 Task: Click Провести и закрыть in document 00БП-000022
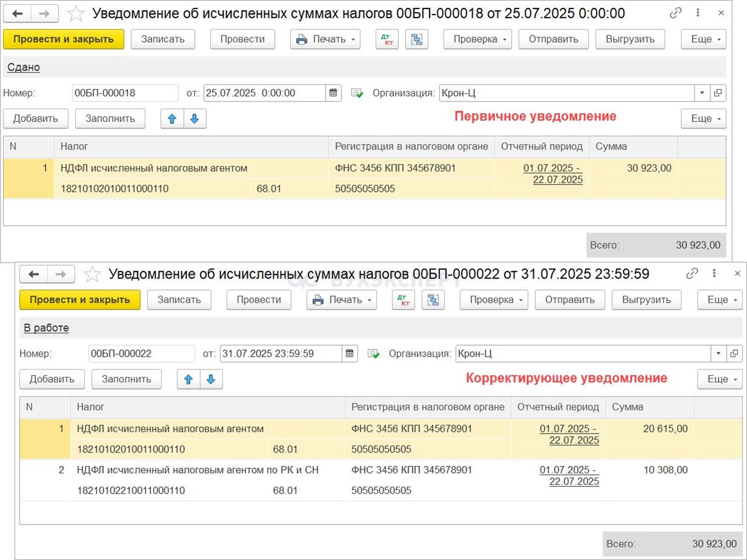coord(80,300)
